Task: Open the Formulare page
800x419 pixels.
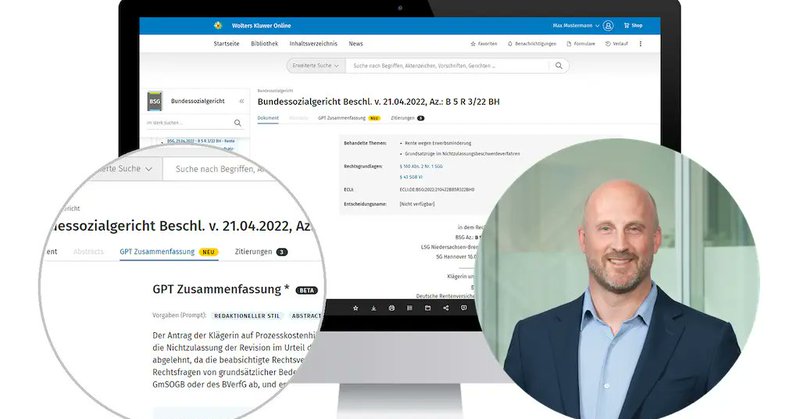Action: coord(581,44)
